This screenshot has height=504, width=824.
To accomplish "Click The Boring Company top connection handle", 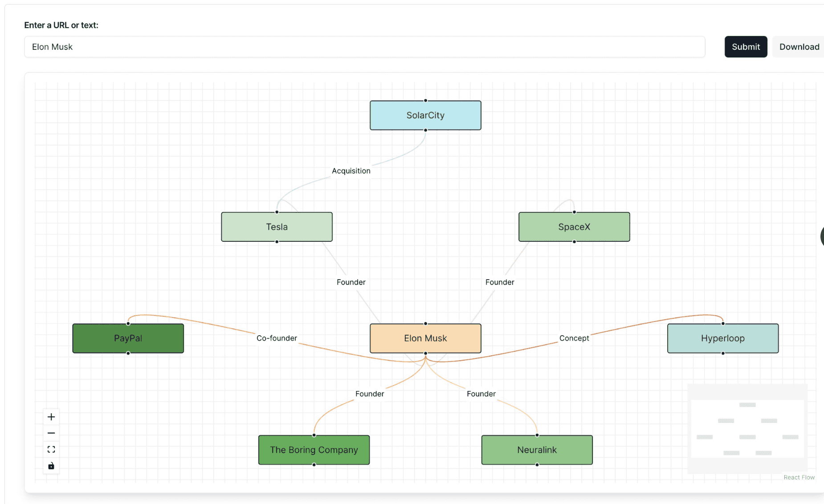I will (314, 435).
